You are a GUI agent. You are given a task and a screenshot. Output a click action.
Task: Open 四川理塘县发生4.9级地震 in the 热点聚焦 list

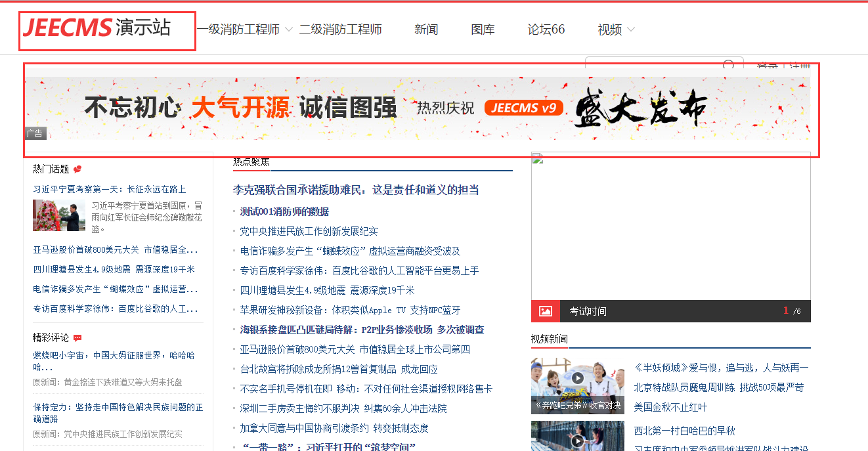[328, 290]
